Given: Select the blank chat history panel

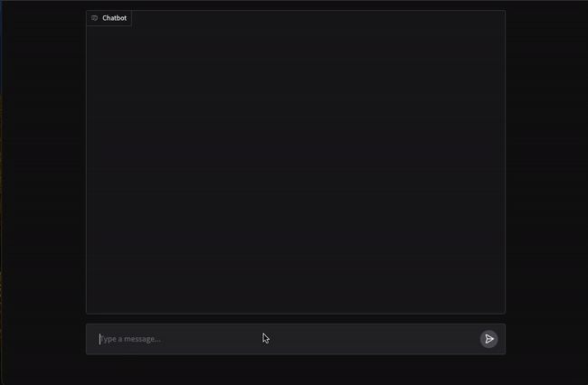Looking at the screenshot, I should tap(296, 168).
